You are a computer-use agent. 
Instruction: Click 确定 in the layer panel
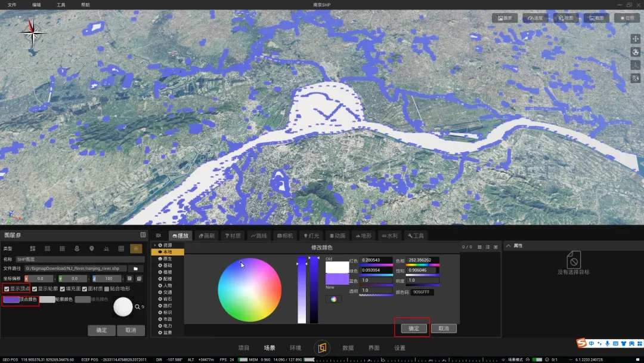(x=101, y=330)
